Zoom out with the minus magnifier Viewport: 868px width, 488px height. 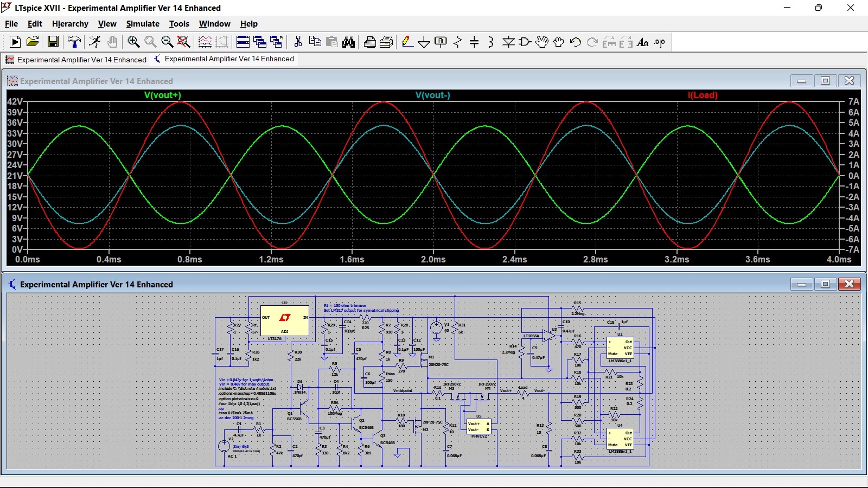point(167,42)
